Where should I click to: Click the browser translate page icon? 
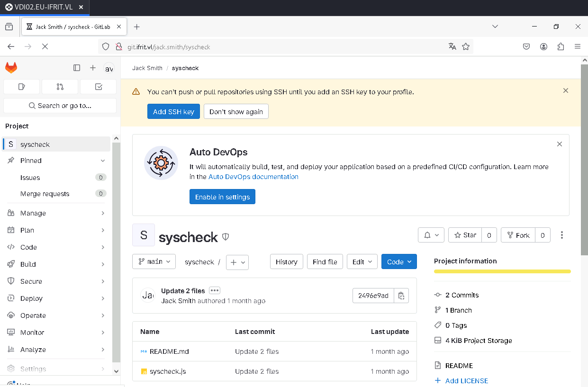point(452,46)
